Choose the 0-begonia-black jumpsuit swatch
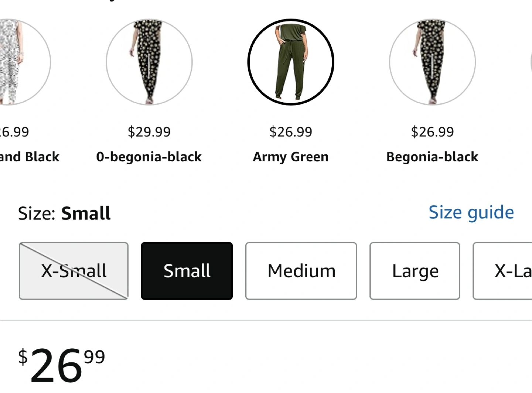532x393 pixels. pyautogui.click(x=149, y=62)
